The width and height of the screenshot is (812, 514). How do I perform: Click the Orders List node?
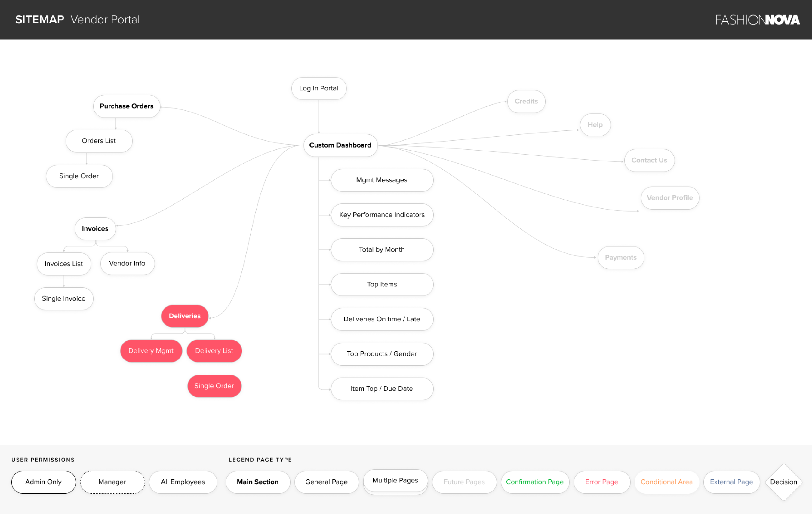tap(99, 141)
